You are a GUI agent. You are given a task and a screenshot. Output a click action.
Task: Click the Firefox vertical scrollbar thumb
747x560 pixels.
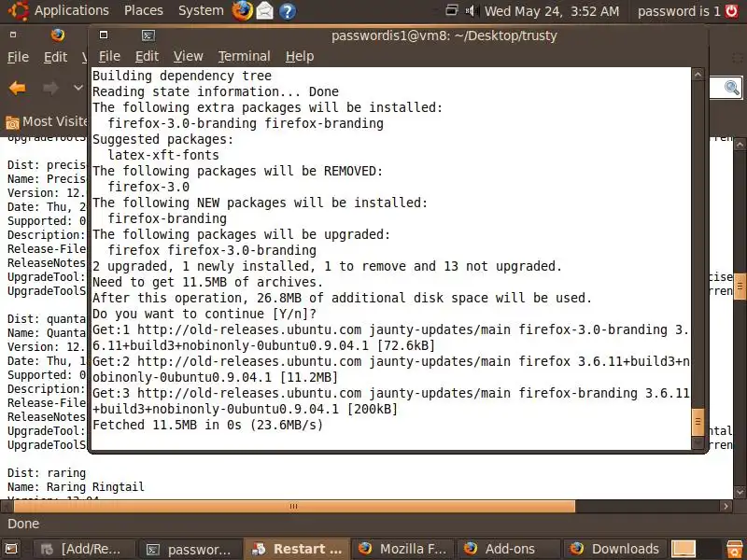click(x=740, y=286)
